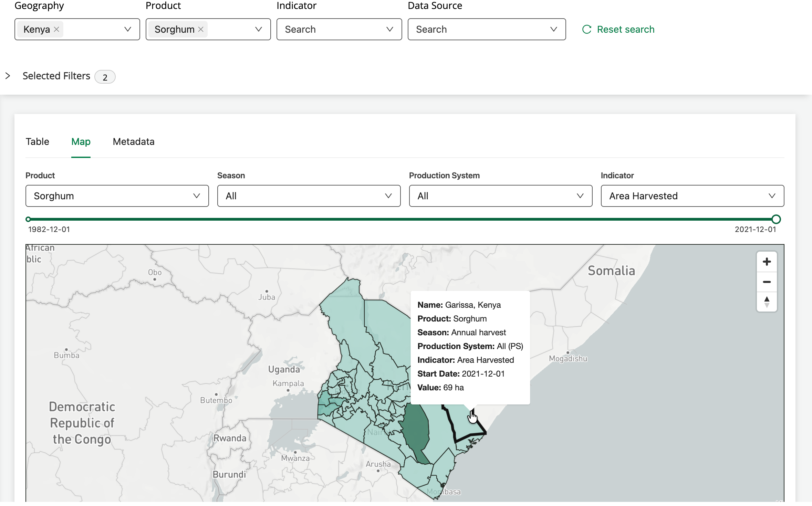Zoom out on the map
Viewport: 812px width, 506px height.
[767, 282]
